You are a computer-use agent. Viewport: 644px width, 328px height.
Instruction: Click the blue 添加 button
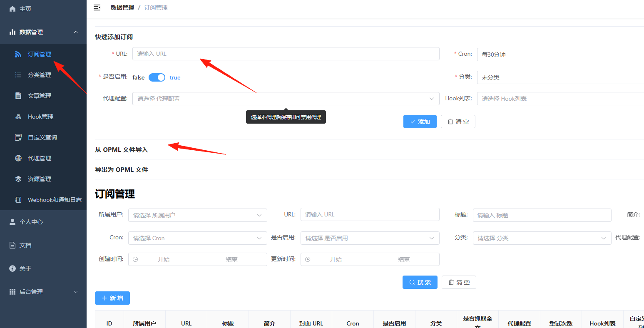click(x=420, y=122)
